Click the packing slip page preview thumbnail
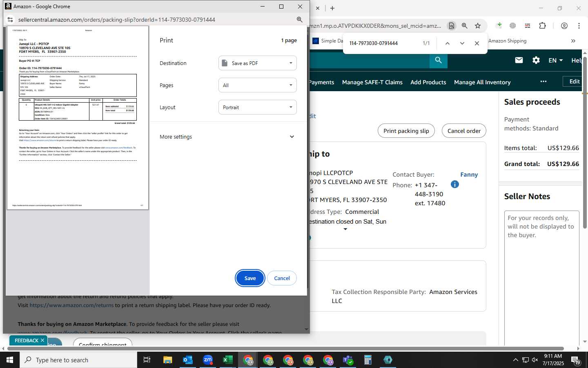This screenshot has height=368, width=588. click(x=78, y=118)
